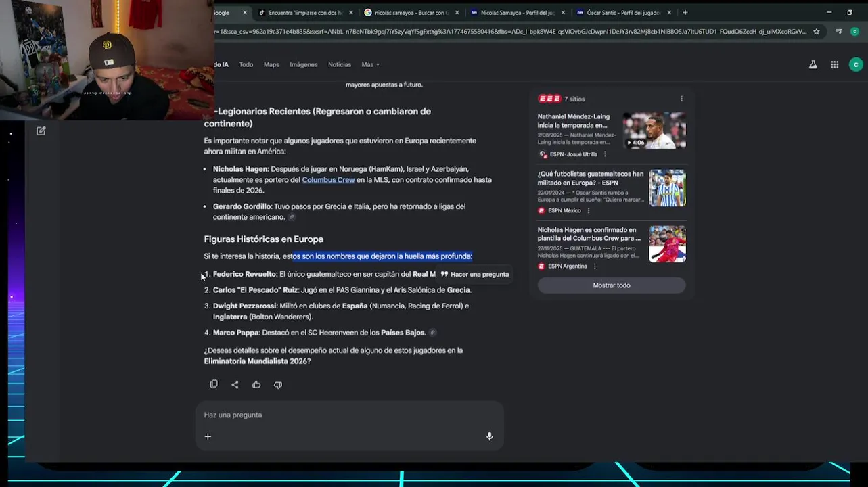Share the AI answer

[235, 384]
